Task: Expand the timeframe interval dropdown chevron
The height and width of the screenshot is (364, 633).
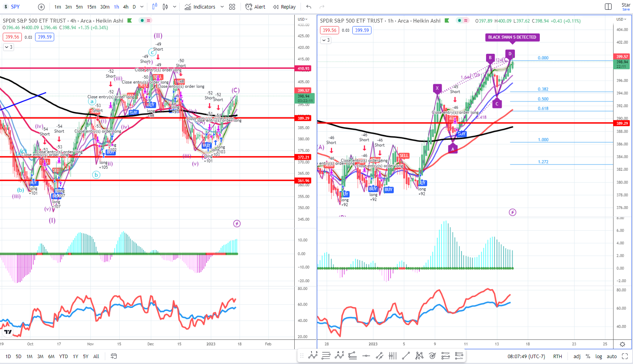Action: [142, 7]
